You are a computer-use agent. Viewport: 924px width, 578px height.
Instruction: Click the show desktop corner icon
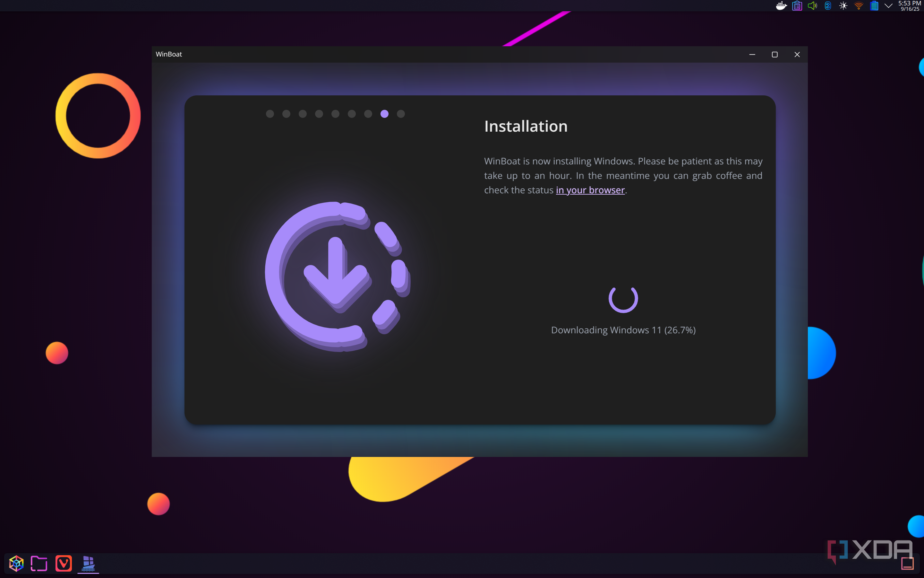(908, 563)
